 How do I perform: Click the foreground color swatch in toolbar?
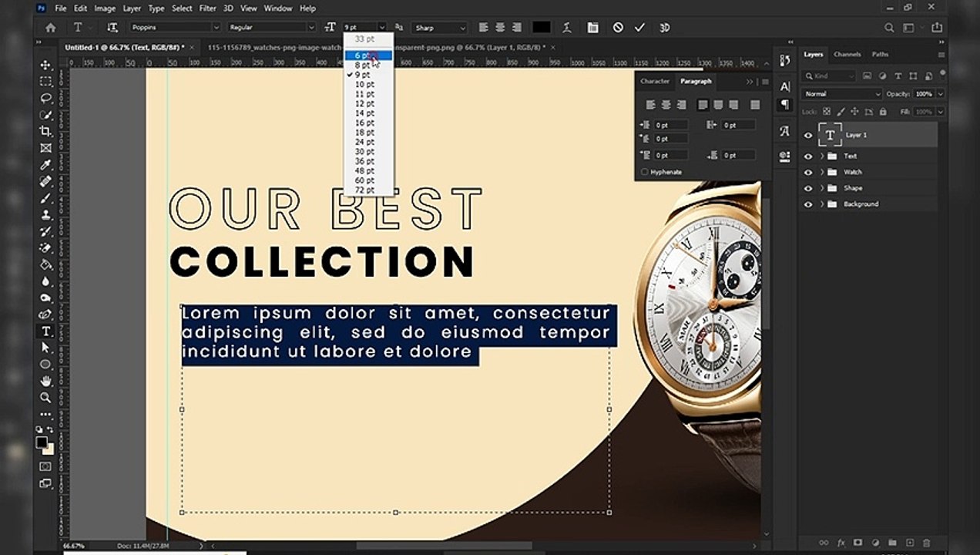(x=42, y=442)
